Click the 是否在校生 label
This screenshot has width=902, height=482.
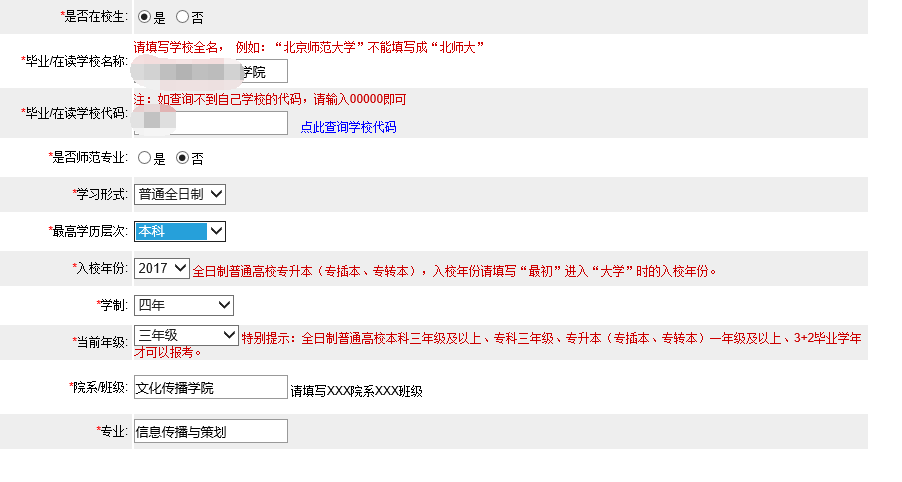[94, 17]
